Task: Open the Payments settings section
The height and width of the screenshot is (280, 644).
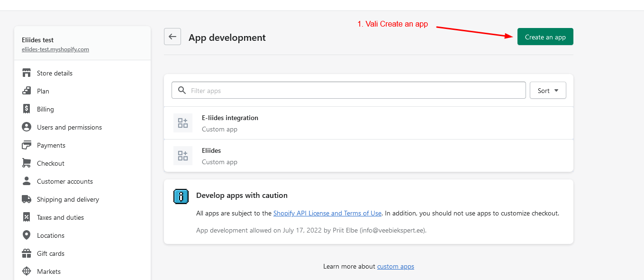Action: (51, 145)
